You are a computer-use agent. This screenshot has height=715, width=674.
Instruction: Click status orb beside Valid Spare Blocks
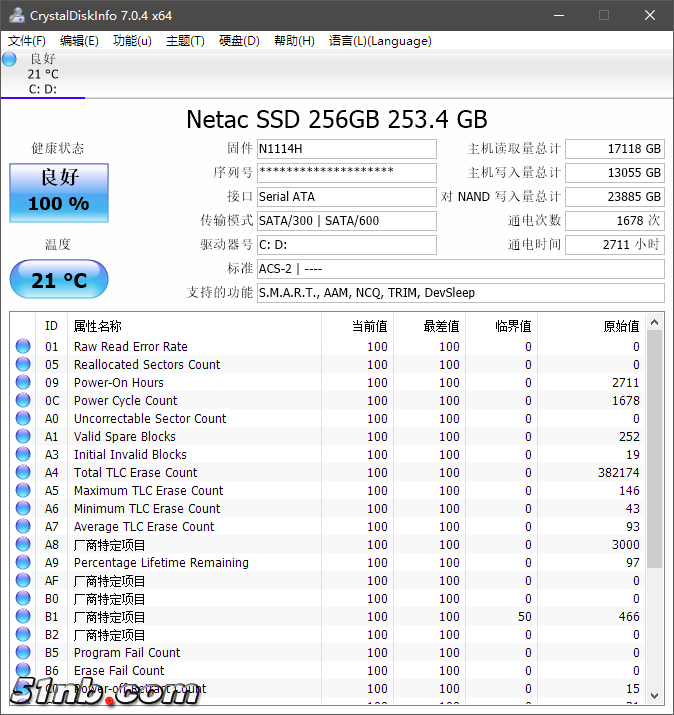[x=23, y=437]
